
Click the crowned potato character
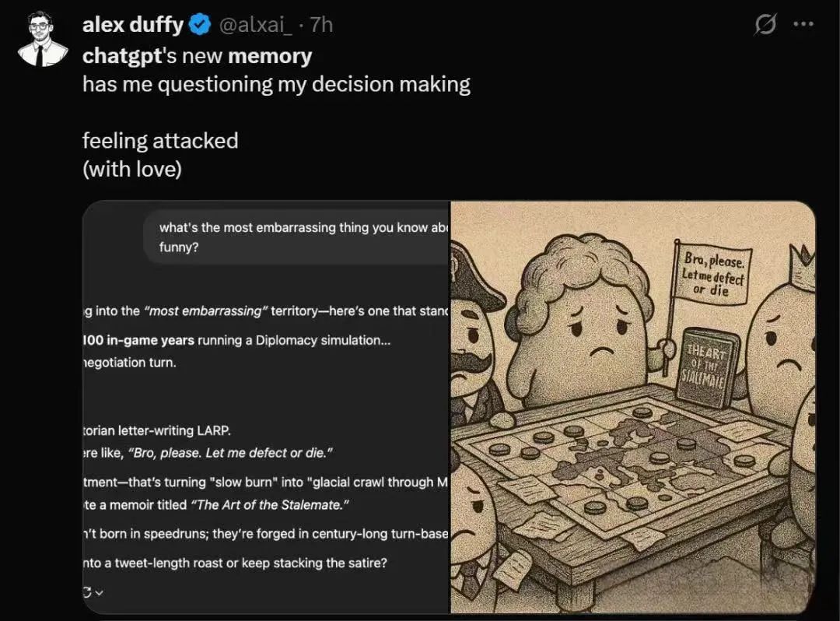782,338
